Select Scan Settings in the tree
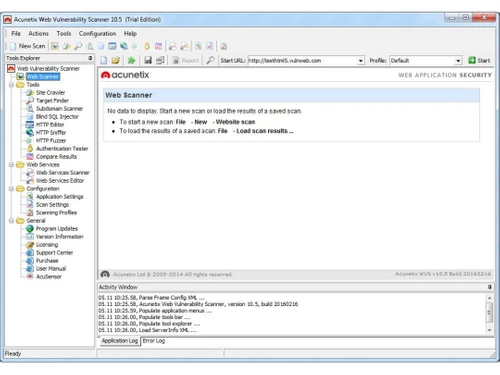 [x=52, y=205]
